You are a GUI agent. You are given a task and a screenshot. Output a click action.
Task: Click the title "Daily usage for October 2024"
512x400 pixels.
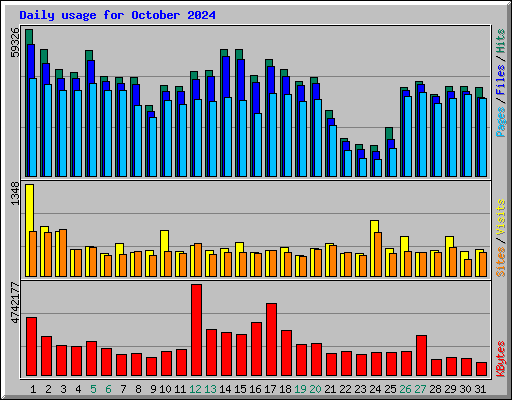[x=117, y=15]
